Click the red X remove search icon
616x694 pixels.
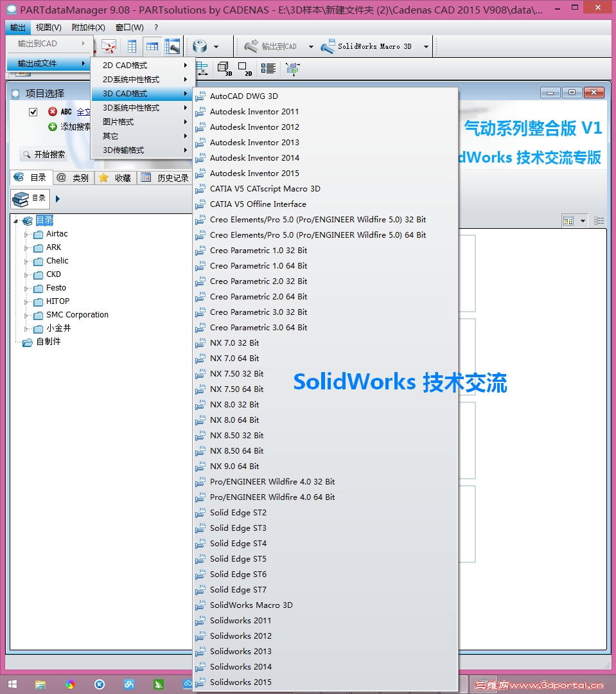53,112
